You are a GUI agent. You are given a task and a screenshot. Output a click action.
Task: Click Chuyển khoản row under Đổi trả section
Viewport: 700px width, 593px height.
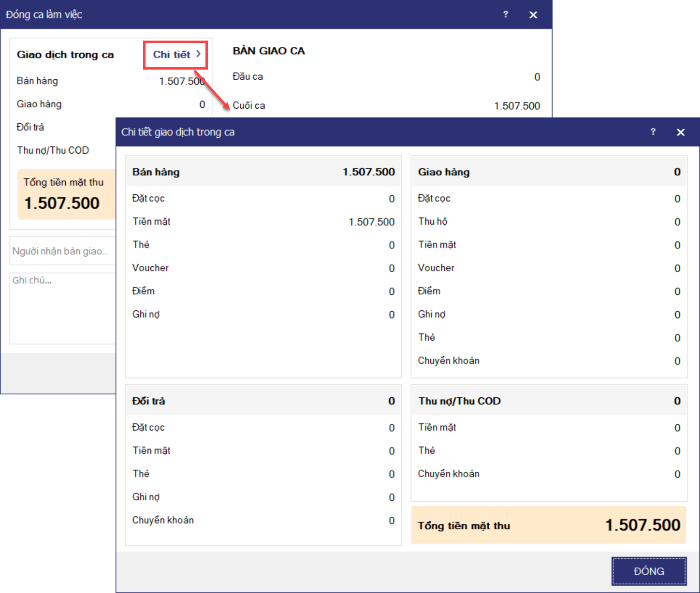point(263,521)
